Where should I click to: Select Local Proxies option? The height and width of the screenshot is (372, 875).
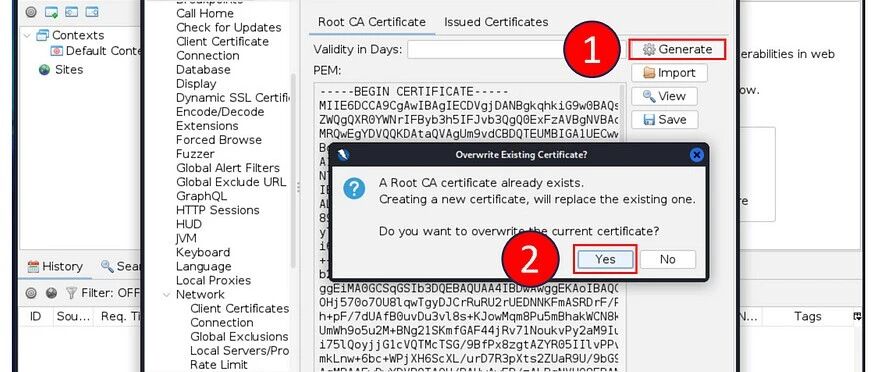coord(213,280)
